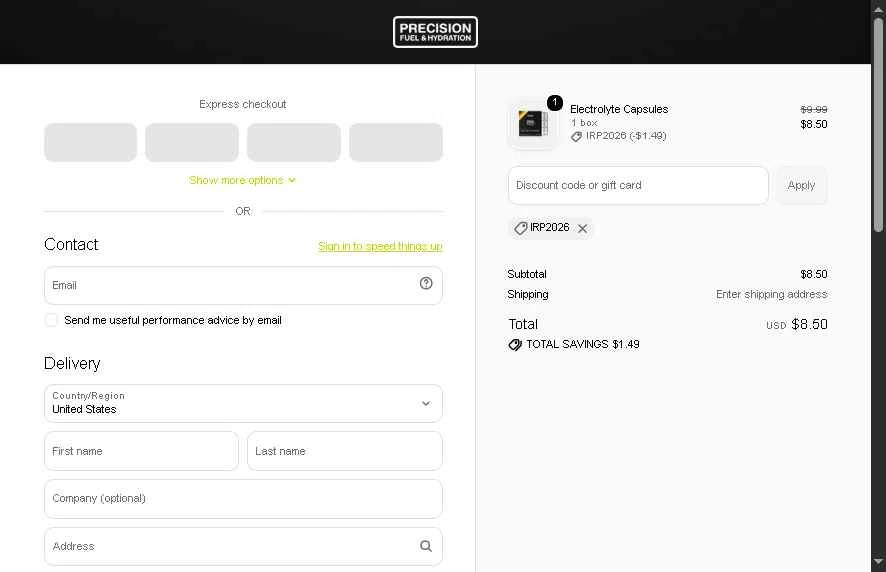The image size is (886, 572).
Task: Click the page vertical scrollbar thumb
Action: point(878,124)
